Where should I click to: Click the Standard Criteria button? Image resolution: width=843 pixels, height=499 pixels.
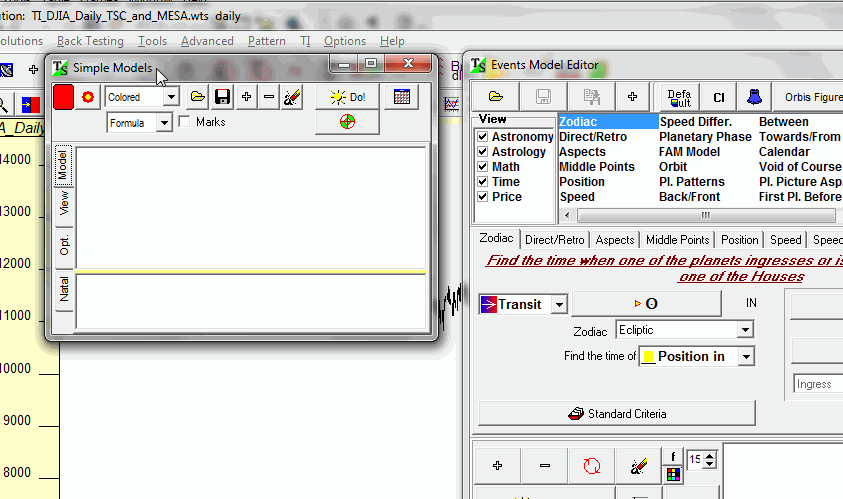pyautogui.click(x=616, y=413)
